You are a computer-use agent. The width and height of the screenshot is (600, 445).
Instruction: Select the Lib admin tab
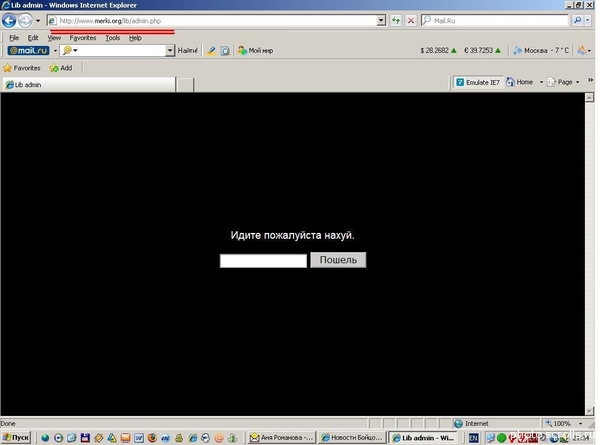(x=89, y=85)
